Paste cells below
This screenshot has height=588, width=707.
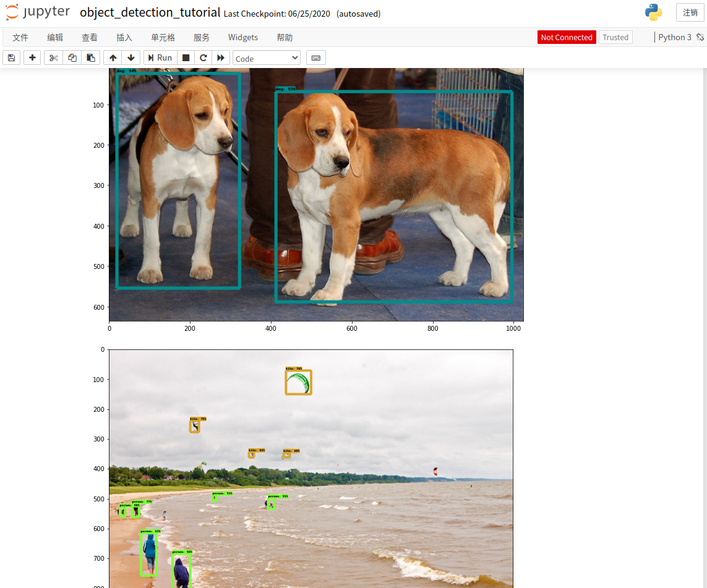click(91, 58)
